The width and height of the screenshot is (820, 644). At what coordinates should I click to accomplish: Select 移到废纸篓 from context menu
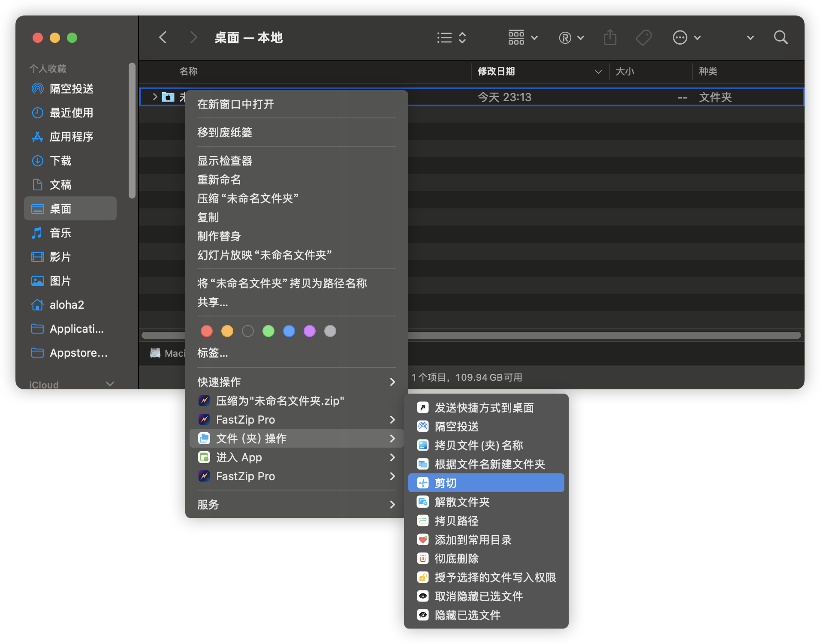tap(225, 132)
